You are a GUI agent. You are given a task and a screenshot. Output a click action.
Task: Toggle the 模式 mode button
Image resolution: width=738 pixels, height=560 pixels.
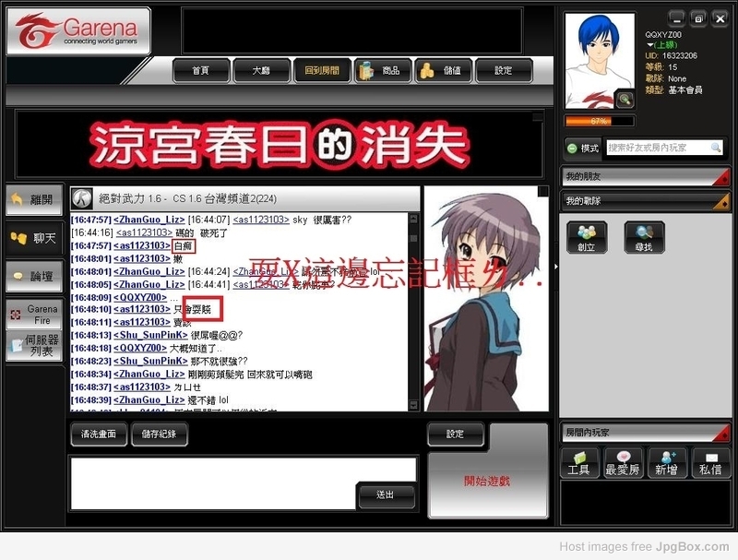coord(583,148)
